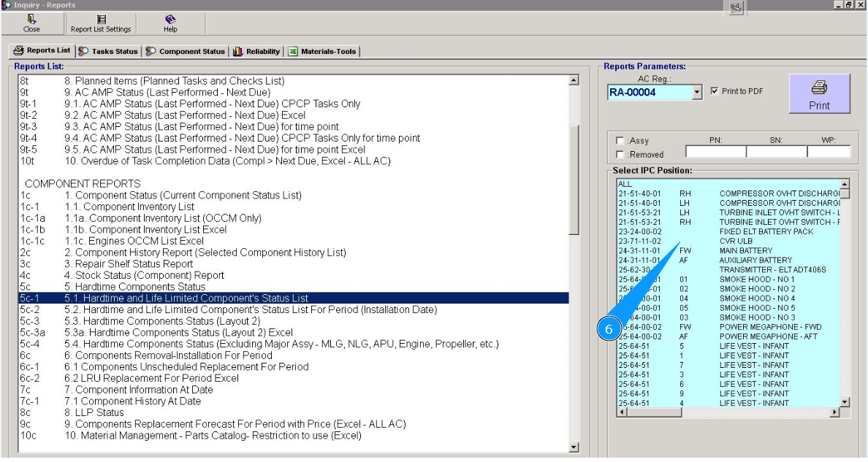
Task: Select report 9c Components Replacement Forecast
Action: [x=294, y=424]
